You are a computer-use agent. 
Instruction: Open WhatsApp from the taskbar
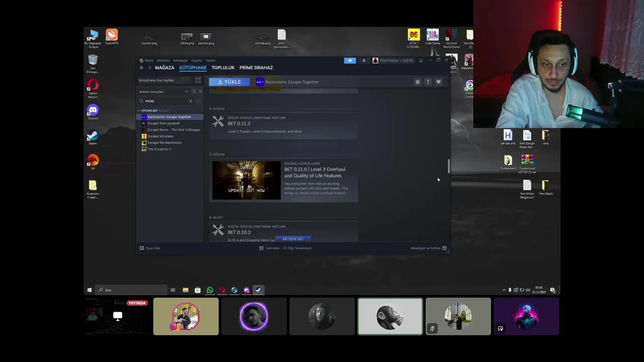(x=210, y=290)
